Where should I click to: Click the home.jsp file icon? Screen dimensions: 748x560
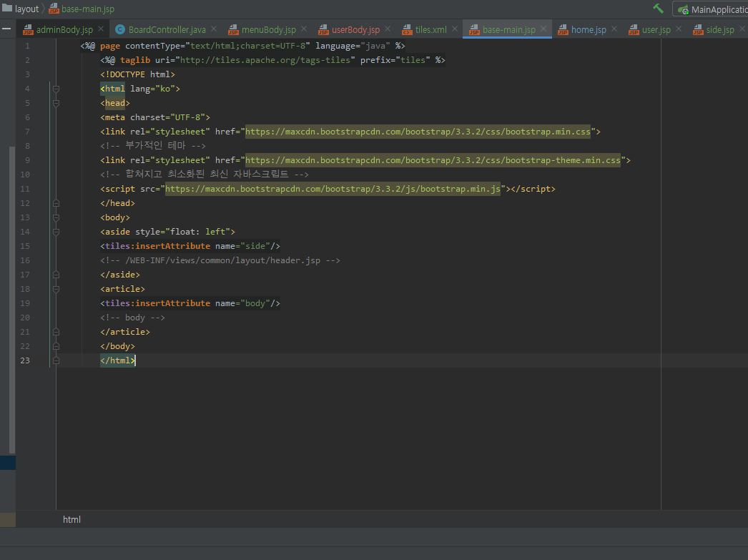[x=563, y=29]
